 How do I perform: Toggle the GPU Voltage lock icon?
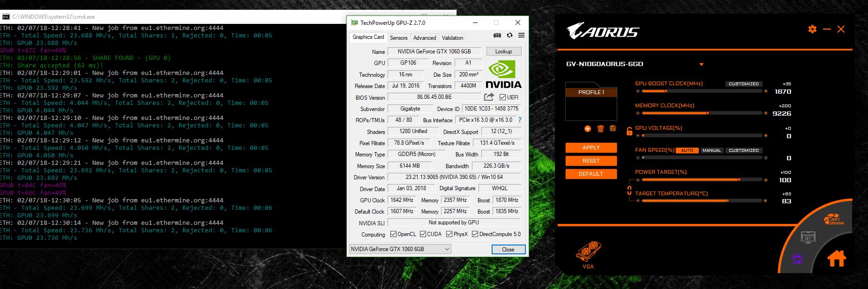pos(629,131)
